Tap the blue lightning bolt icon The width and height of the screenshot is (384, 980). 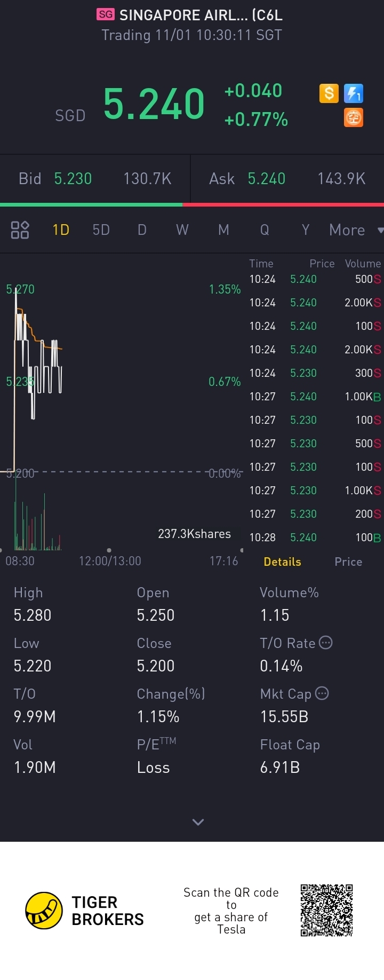point(354,93)
